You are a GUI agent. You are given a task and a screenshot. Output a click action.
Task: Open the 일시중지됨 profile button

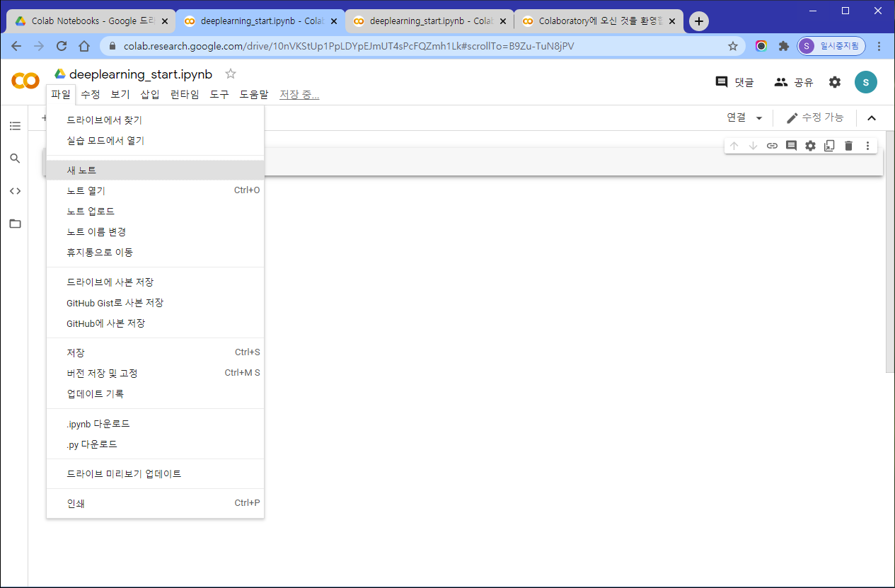[831, 46]
